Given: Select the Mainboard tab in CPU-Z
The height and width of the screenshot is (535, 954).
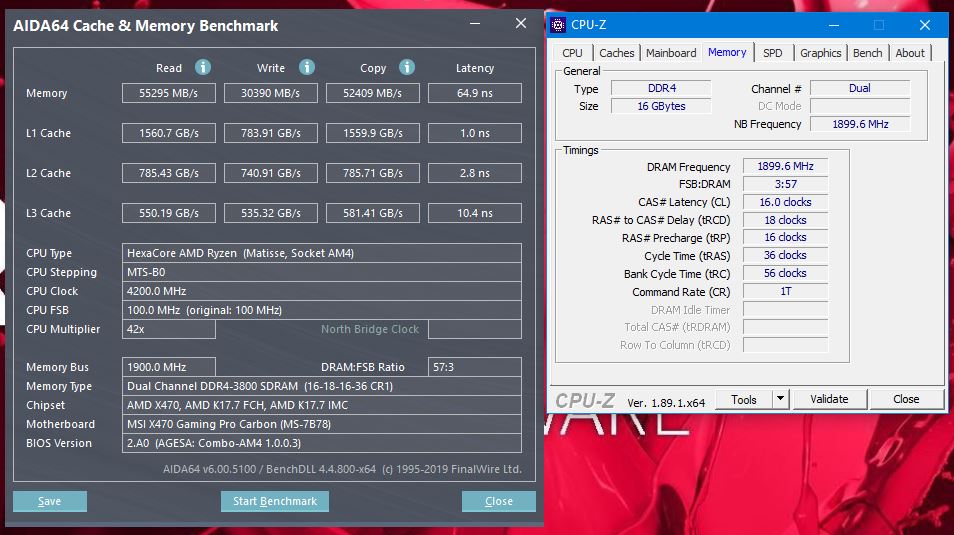Looking at the screenshot, I should coord(670,53).
